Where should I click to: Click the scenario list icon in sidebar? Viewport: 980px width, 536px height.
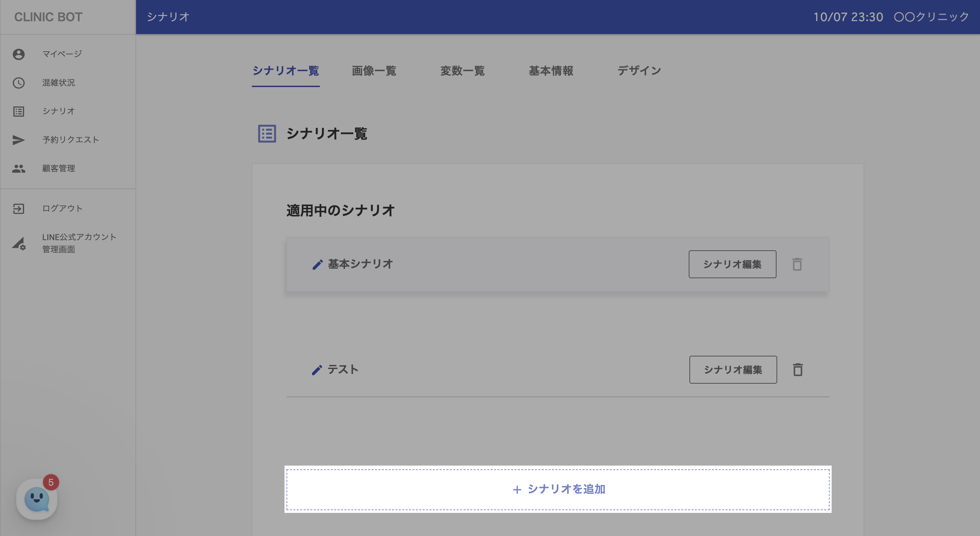coord(19,111)
